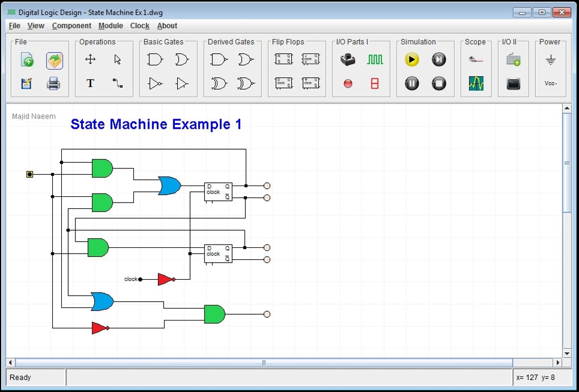Choose the NAND gate from Derived Gates

219,59
